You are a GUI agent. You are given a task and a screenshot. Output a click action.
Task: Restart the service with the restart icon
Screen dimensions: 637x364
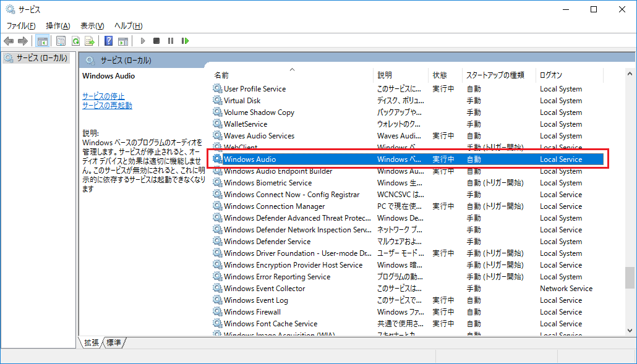(x=186, y=41)
